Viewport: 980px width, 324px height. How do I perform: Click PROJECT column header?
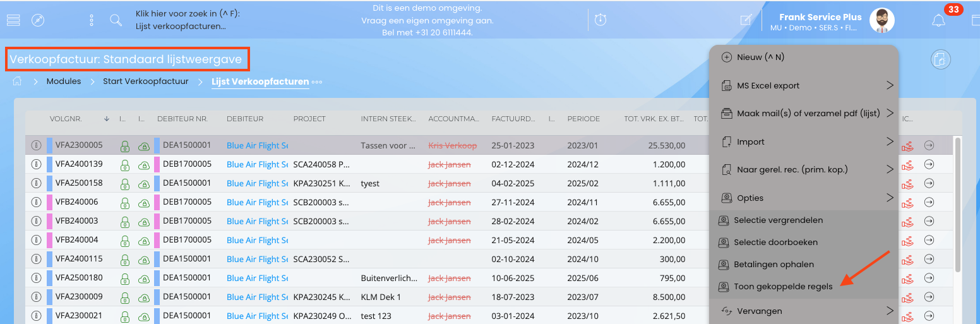point(309,119)
